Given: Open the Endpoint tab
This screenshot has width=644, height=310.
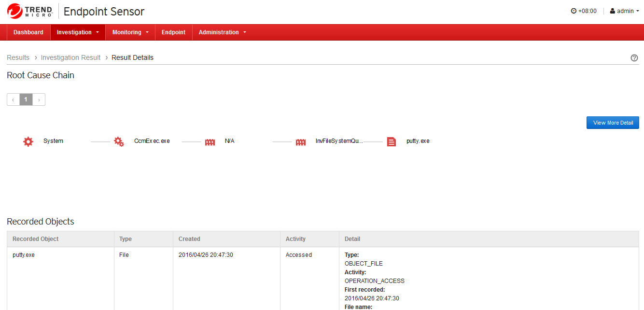Looking at the screenshot, I should (x=173, y=32).
